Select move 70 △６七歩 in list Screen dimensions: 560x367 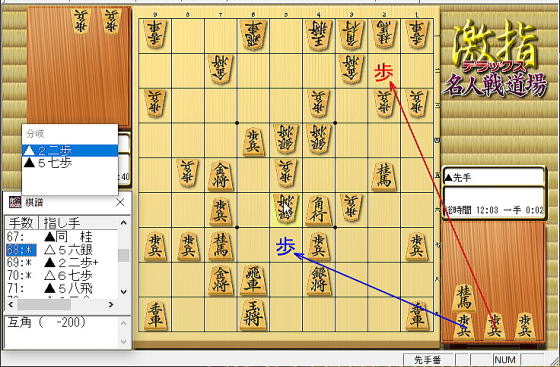click(x=61, y=275)
